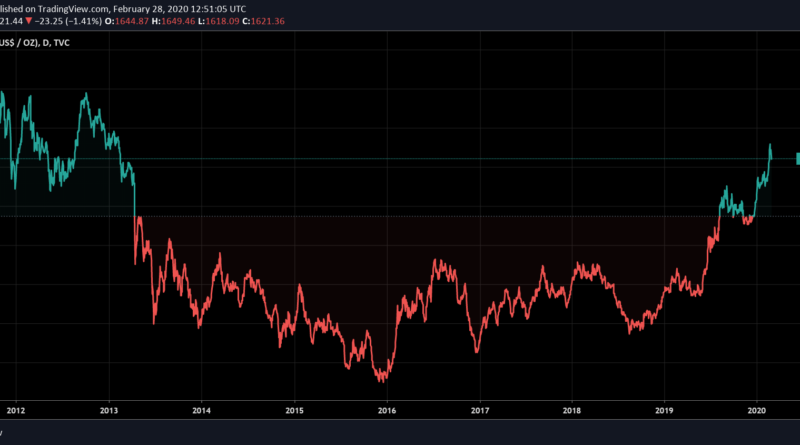Pick the 2017 year marker
The image size is (800, 445).
(x=480, y=409)
